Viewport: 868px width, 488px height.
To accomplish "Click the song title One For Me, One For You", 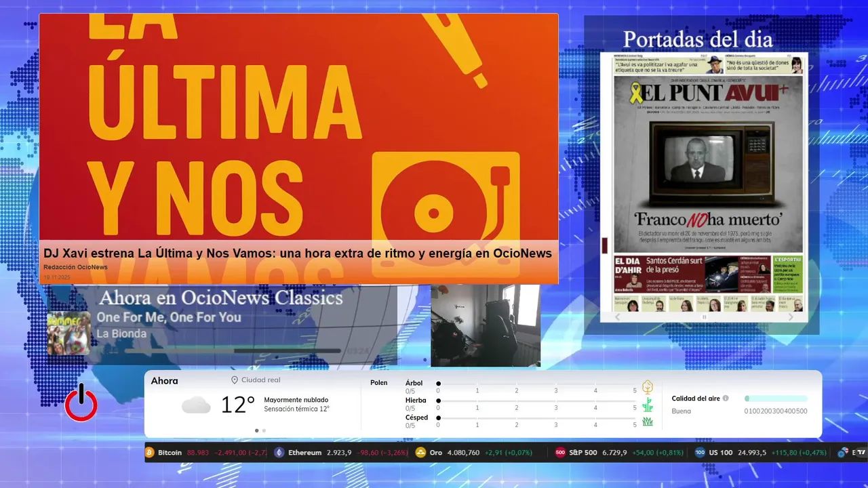I will [169, 317].
